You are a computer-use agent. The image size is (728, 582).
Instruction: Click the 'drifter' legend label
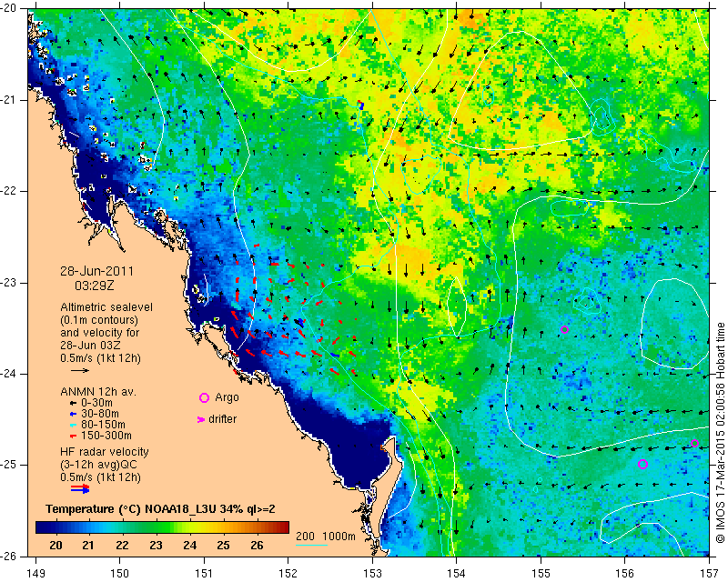point(222,419)
